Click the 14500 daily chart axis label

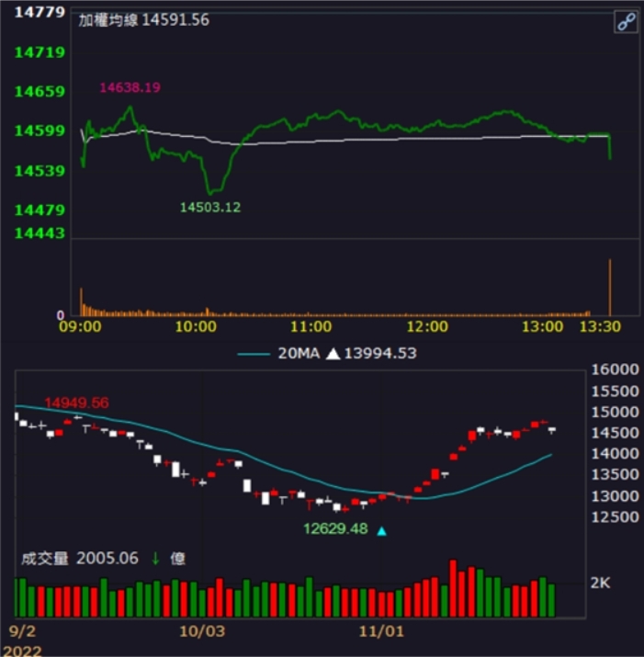[615, 433]
